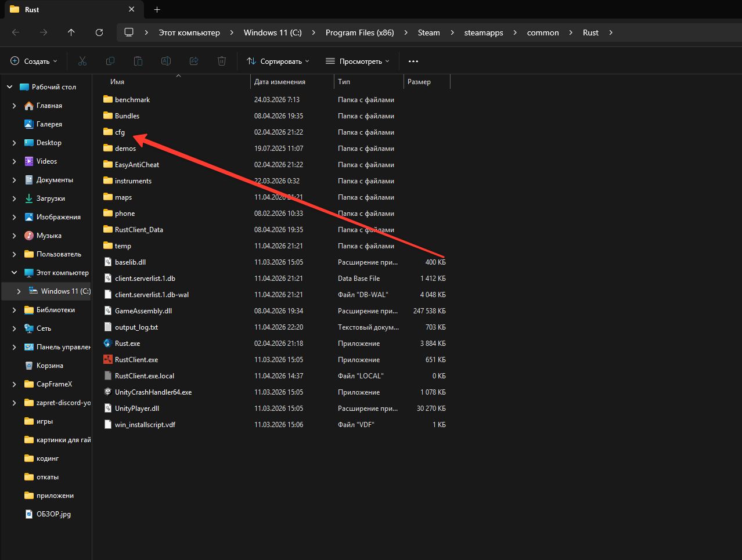The height and width of the screenshot is (560, 742).
Task: Add a new tab with plus button
Action: (157, 10)
